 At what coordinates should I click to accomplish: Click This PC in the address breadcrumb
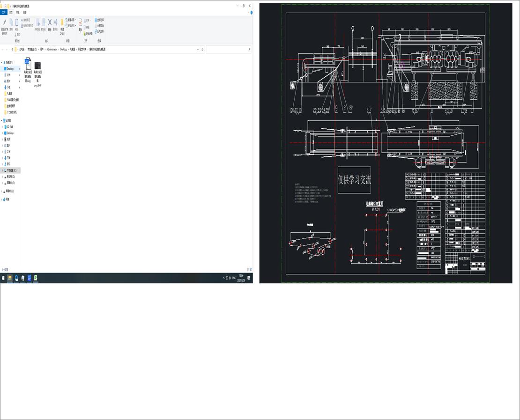(22, 49)
